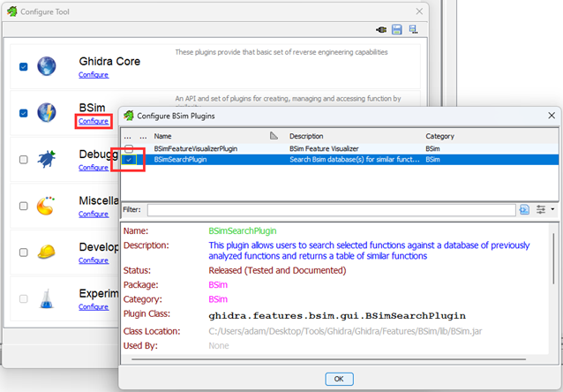Click the Developer hard hat icon
This screenshot has width=563, height=392.
(47, 253)
